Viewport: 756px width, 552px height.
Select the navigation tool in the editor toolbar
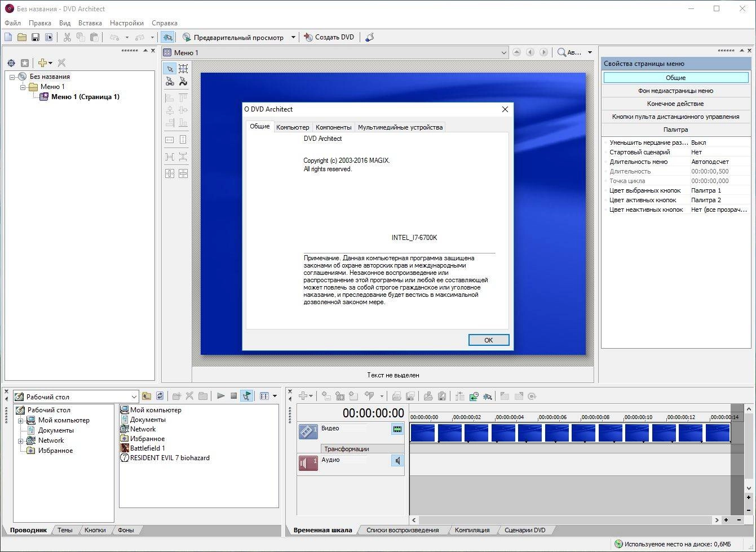click(x=170, y=82)
